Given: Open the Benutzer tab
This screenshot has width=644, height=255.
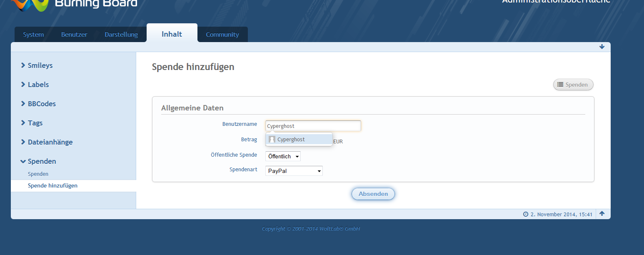Looking at the screenshot, I should pyautogui.click(x=74, y=35).
